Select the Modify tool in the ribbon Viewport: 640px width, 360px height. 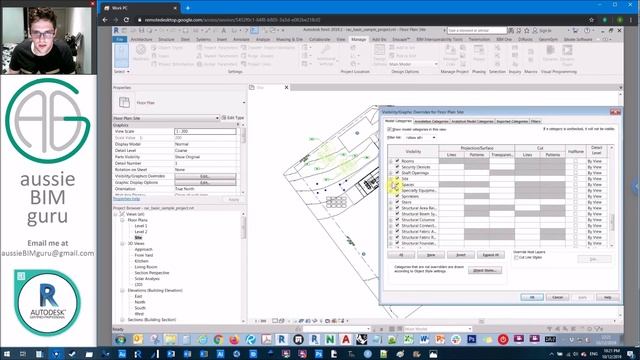point(121,55)
